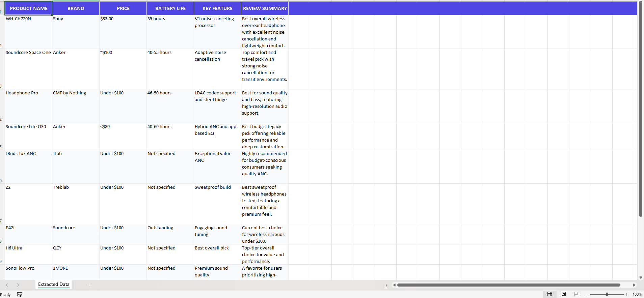This screenshot has width=644, height=298.
Task: Select the $83.00 price cell
Action: (123, 32)
